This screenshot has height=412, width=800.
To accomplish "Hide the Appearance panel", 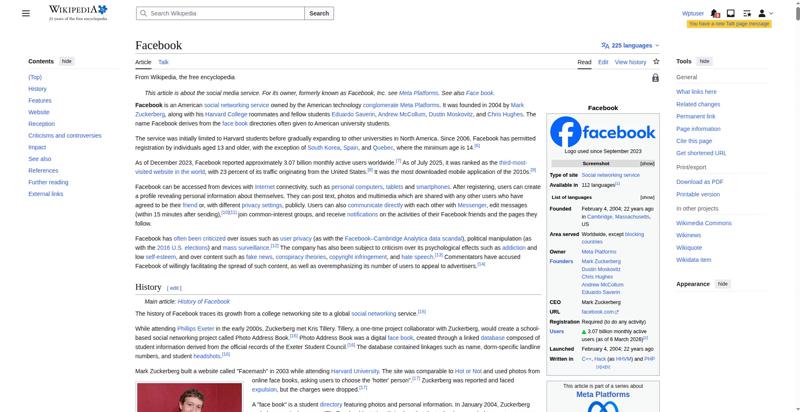I will point(722,284).
